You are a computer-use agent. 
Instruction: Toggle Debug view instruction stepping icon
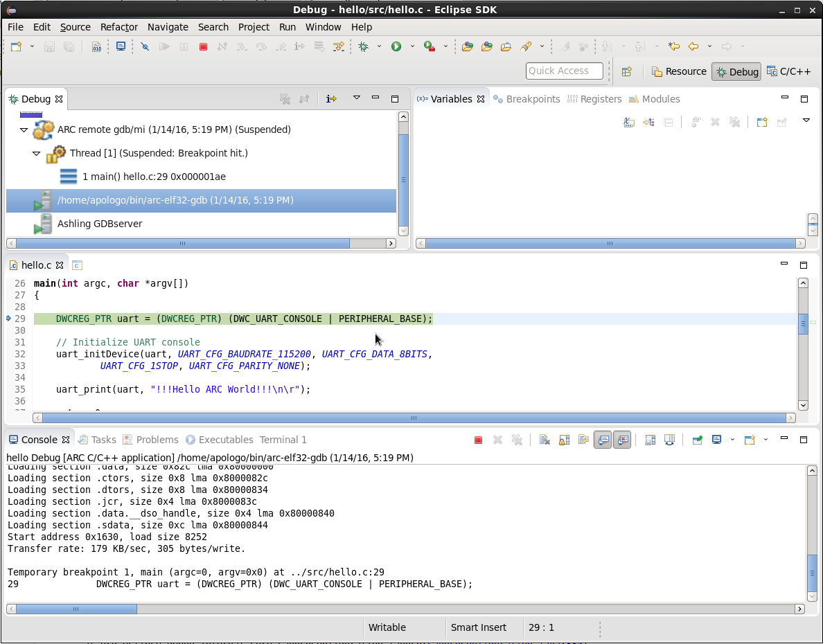(331, 98)
